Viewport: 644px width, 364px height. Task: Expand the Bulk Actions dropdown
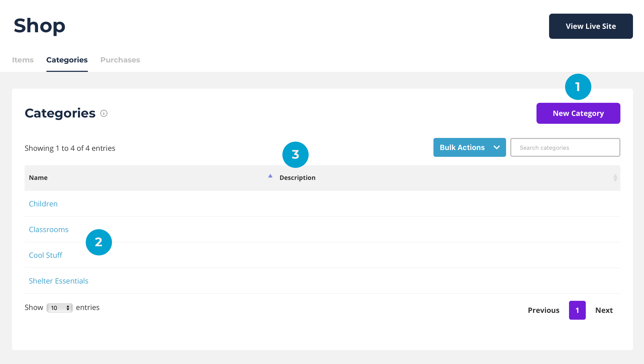click(x=469, y=147)
